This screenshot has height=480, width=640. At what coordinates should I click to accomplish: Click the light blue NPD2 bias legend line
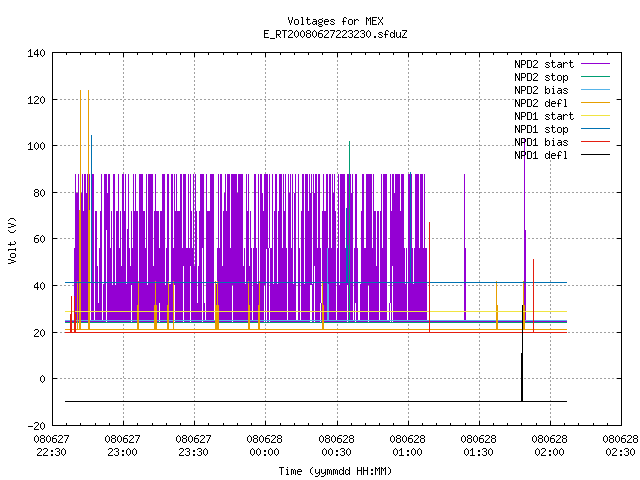coord(595,90)
